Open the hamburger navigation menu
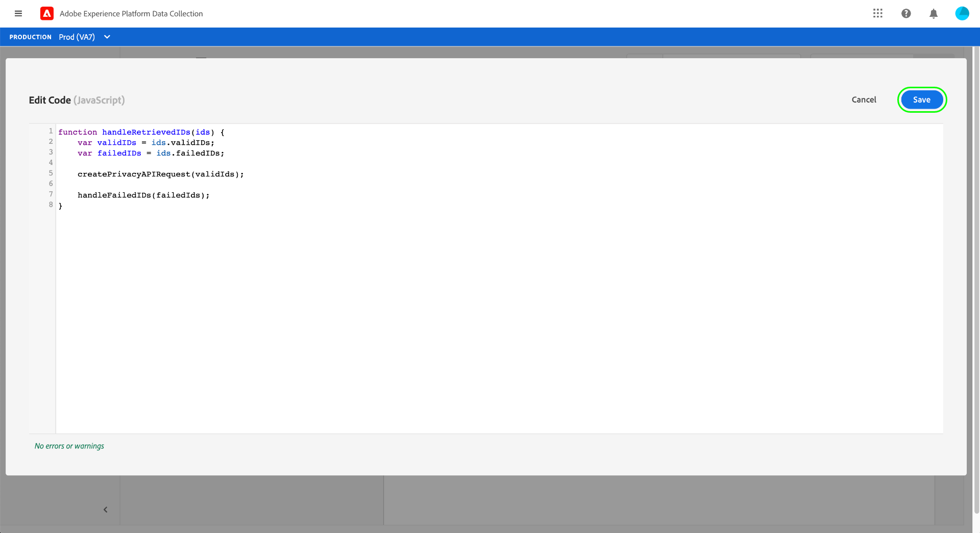 (x=18, y=14)
